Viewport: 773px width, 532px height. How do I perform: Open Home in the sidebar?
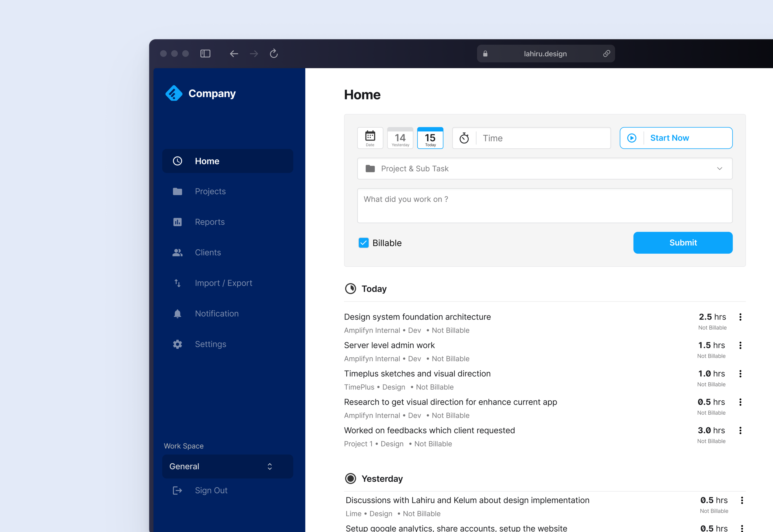coord(227,161)
